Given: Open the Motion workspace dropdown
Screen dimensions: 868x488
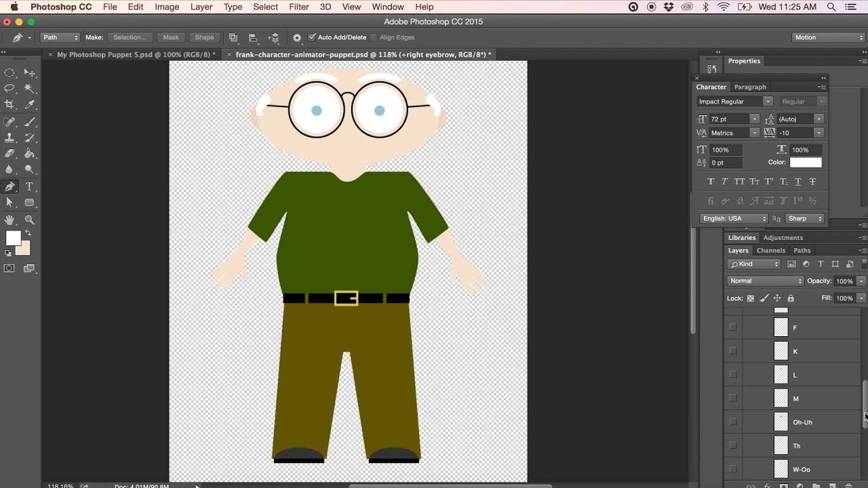Looking at the screenshot, I should click(828, 37).
